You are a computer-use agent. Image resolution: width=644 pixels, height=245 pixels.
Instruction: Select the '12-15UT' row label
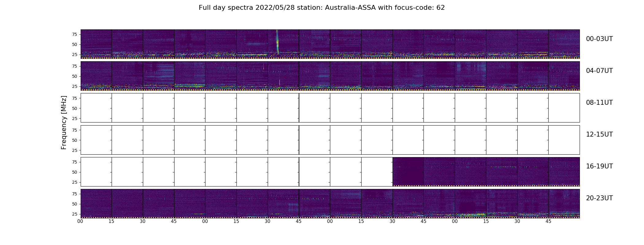[599, 134]
